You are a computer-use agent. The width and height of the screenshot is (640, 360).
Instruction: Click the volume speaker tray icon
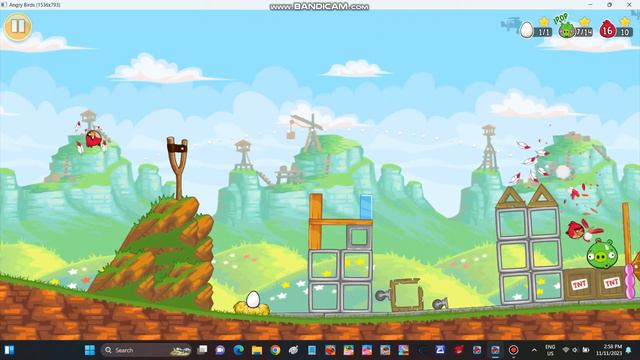(x=575, y=350)
